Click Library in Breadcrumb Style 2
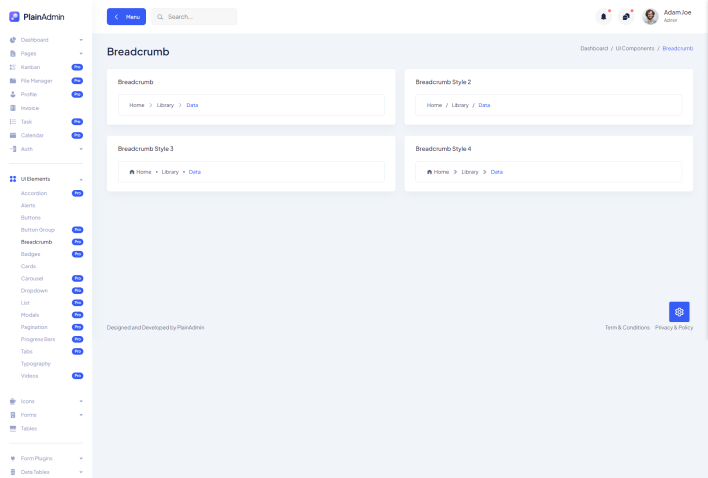The width and height of the screenshot is (708, 478). pos(460,105)
